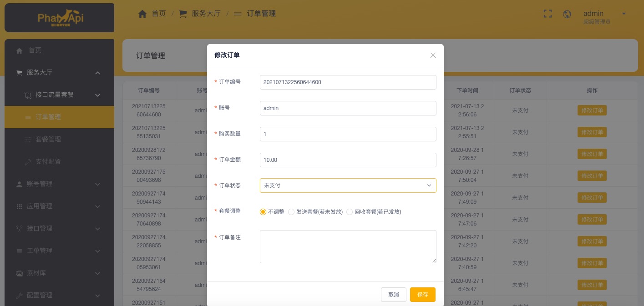The image size is (644, 306).
Task: Choose the 回收套餐(若已发放) radio option
Action: [350, 212]
